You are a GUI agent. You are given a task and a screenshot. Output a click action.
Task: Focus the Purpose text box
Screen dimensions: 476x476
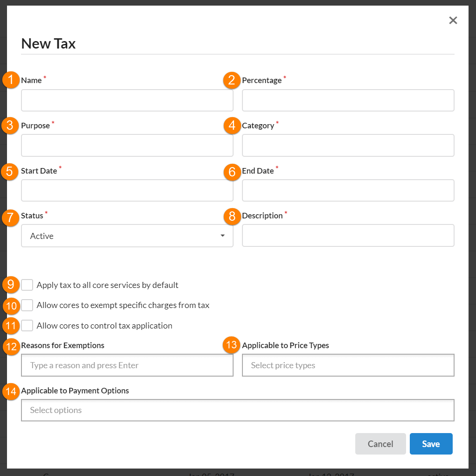127,146
